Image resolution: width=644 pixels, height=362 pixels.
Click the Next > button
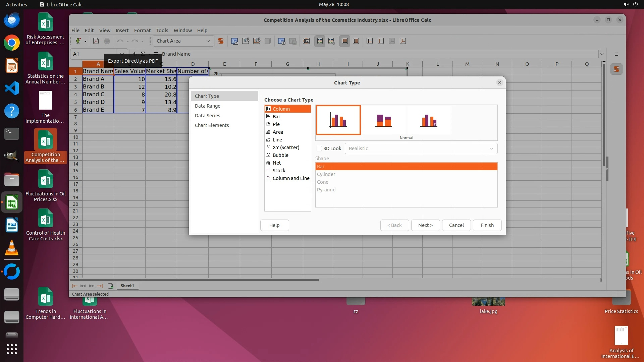pos(425,225)
